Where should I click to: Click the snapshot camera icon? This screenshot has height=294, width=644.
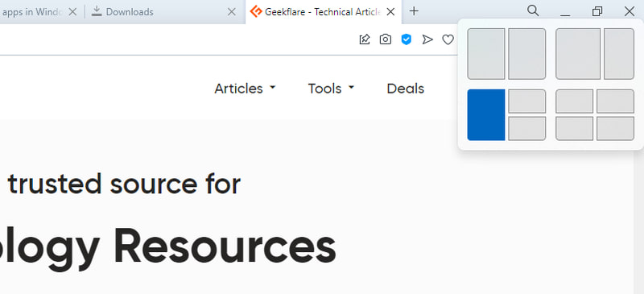click(386, 39)
